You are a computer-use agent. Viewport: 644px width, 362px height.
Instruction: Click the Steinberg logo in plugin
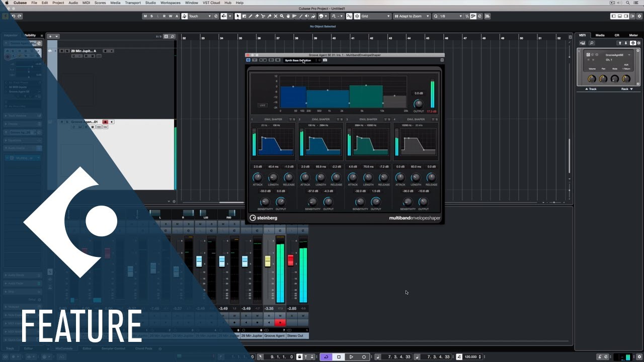pyautogui.click(x=263, y=218)
